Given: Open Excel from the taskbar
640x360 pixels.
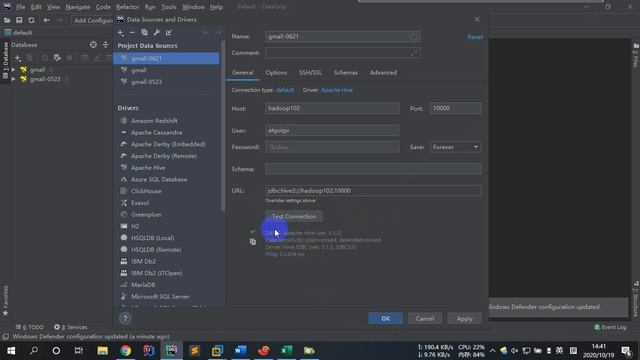Looking at the screenshot, I should click(287, 351).
